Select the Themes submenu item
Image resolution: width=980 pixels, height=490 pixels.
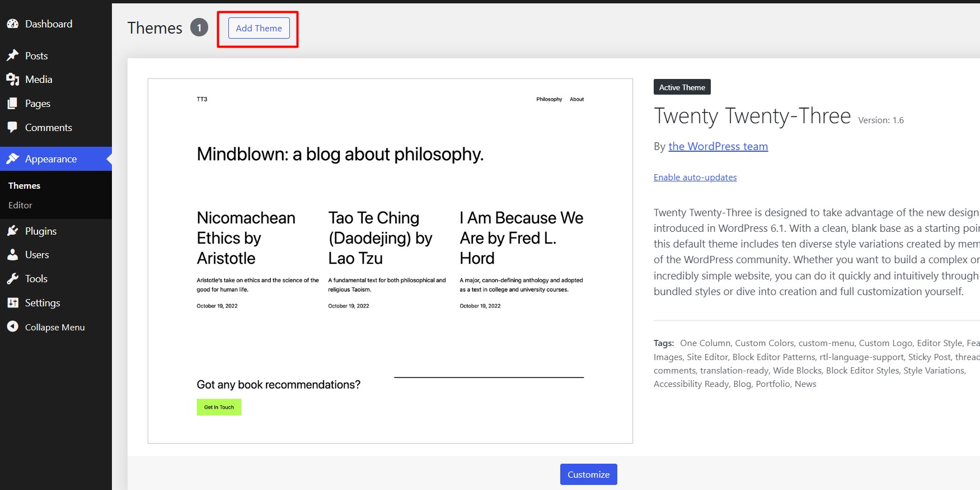pyautogui.click(x=24, y=185)
